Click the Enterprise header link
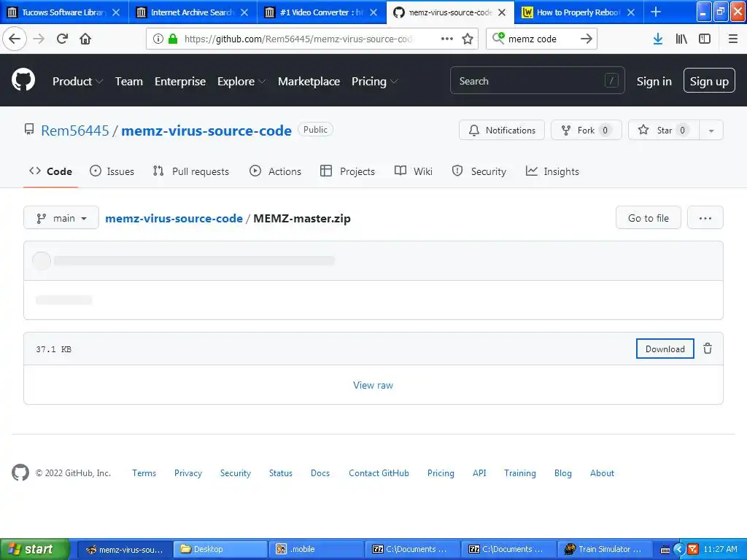 click(180, 82)
